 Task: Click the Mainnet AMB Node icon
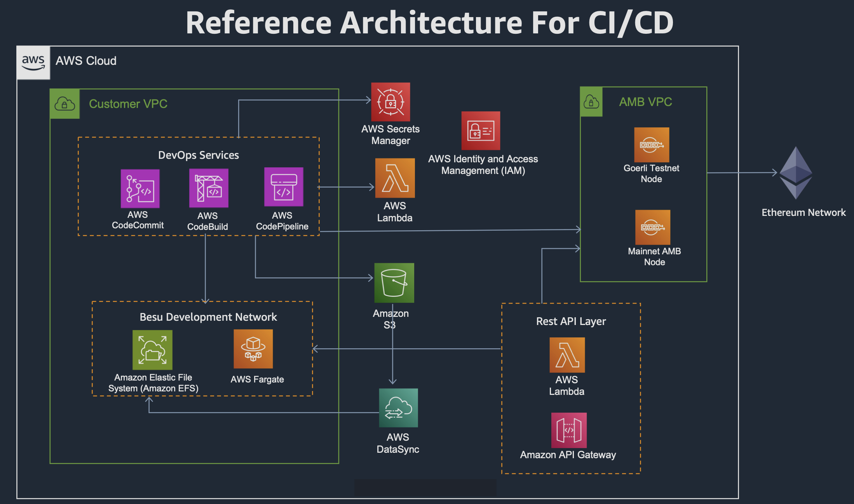[653, 227]
